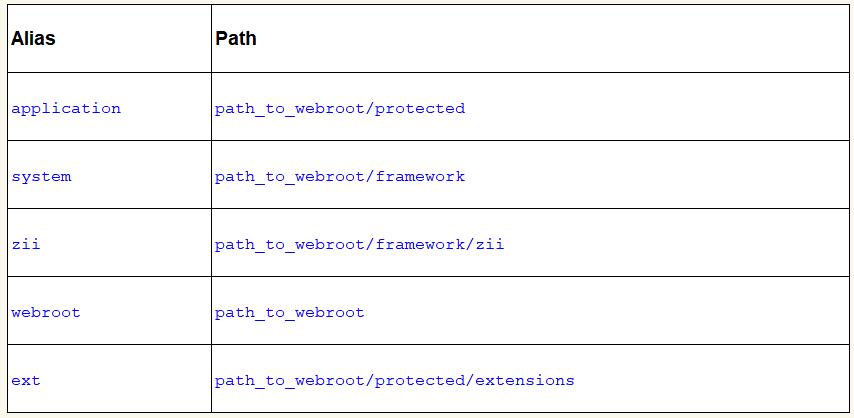The width and height of the screenshot is (854, 418).
Task: Click path_to_webroot/framework in the system row
Action: click(339, 176)
